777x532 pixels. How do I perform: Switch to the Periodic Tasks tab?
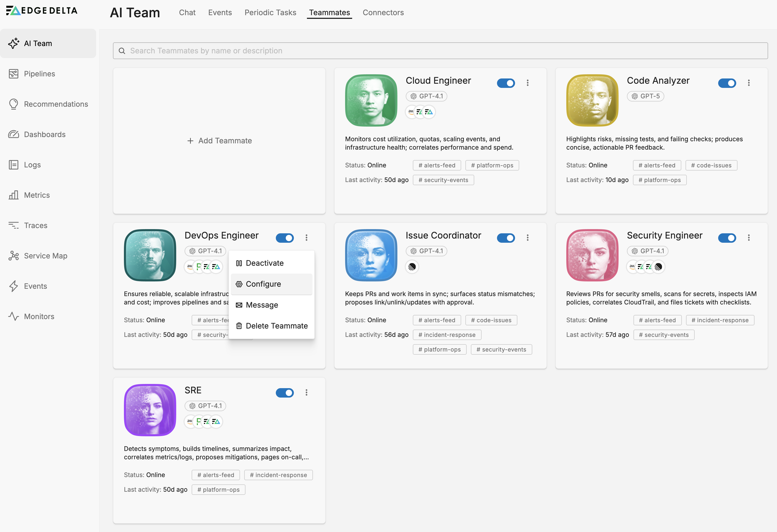point(270,13)
